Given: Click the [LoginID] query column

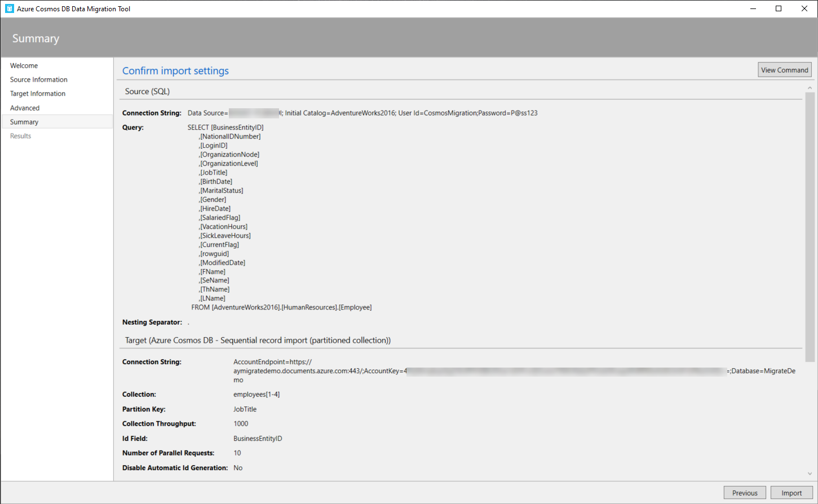Looking at the screenshot, I should click(x=213, y=145).
